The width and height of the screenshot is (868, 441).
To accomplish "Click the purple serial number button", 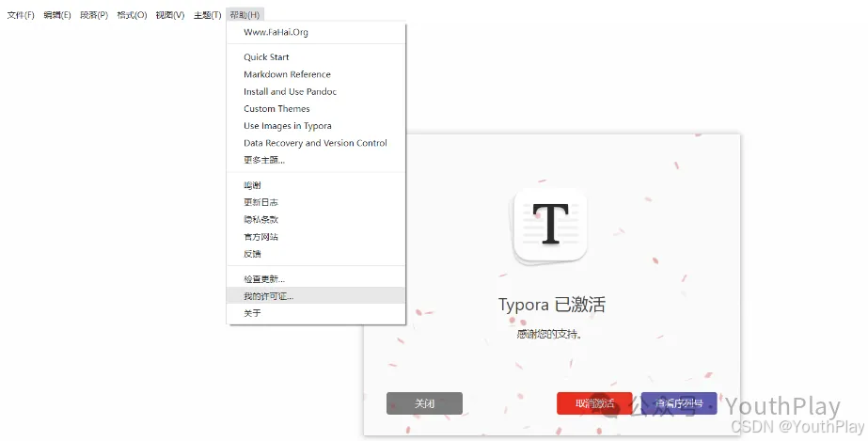I will [x=679, y=403].
